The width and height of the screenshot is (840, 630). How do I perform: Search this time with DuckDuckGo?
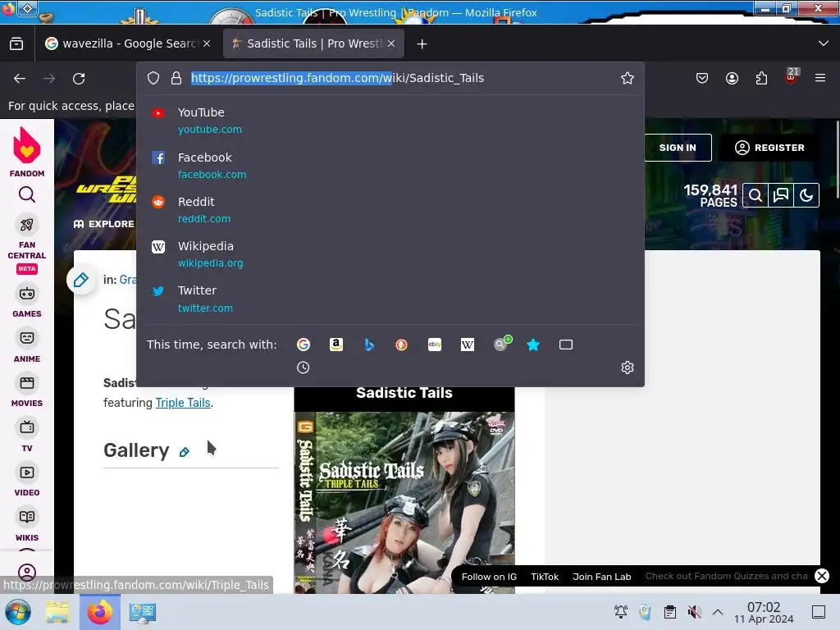pos(401,345)
